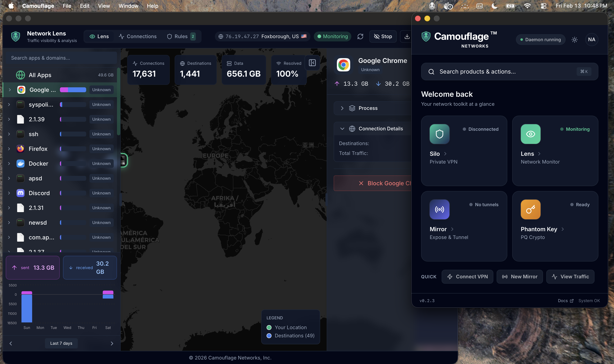Open the View menu
This screenshot has width=614, height=364.
pos(104,6)
